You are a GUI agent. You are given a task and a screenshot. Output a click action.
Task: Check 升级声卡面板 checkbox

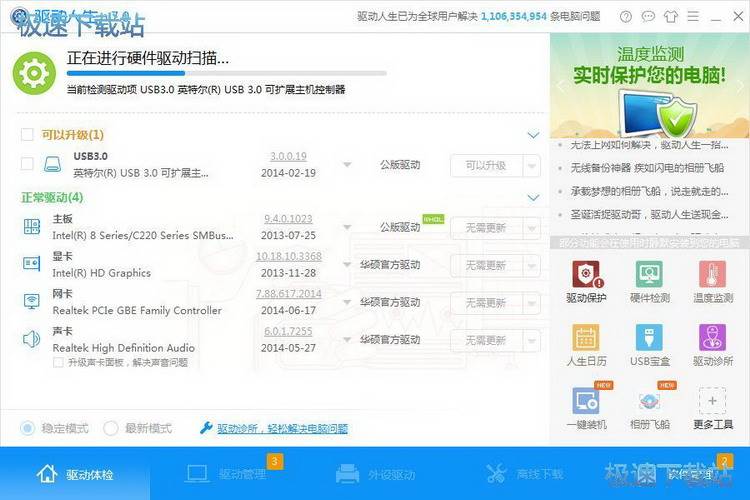tap(58, 362)
